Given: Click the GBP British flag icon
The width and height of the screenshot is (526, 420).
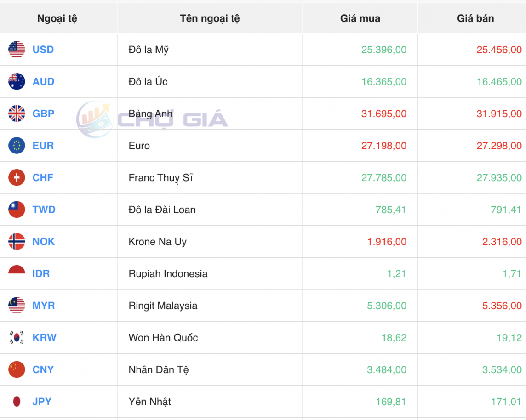Looking at the screenshot, I should pos(16,114).
